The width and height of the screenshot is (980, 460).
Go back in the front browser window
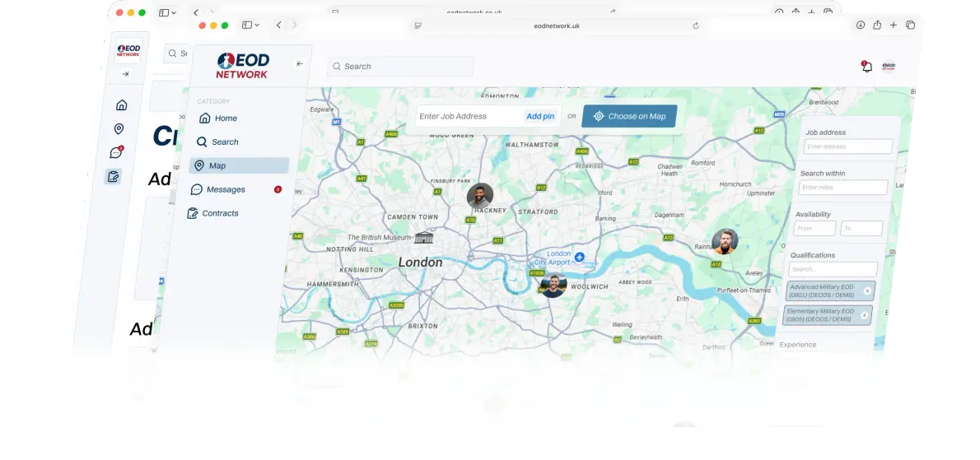pos(278,25)
